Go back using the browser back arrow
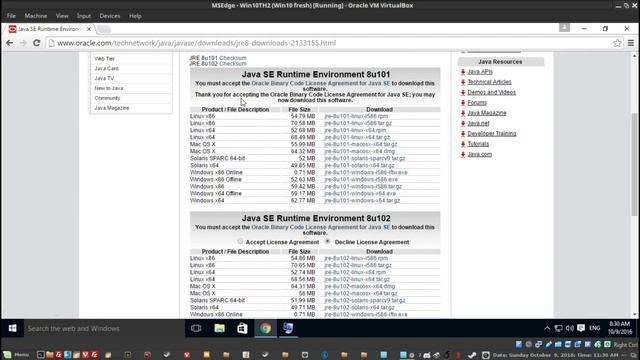This screenshot has height=360, width=640. click(x=9, y=43)
